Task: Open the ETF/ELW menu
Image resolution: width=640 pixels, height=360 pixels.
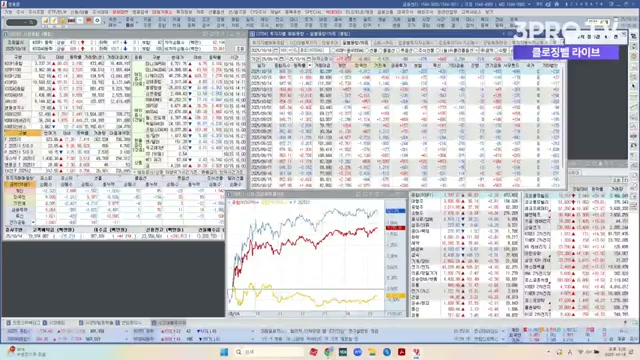Action: (x=57, y=12)
